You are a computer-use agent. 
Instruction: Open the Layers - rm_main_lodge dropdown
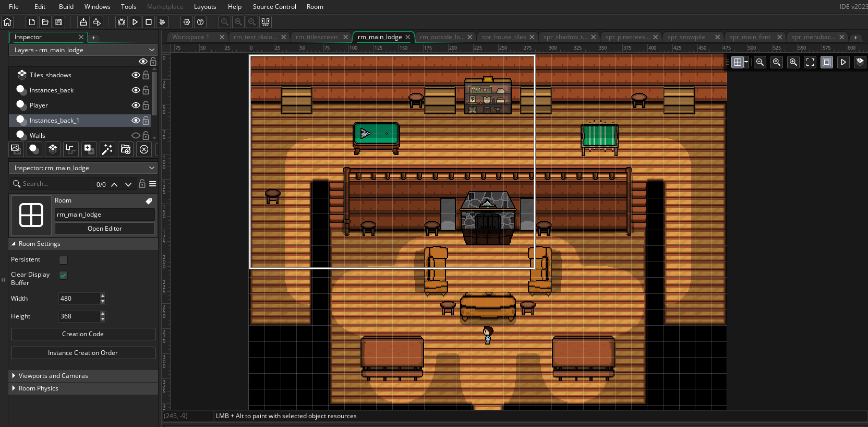point(83,50)
